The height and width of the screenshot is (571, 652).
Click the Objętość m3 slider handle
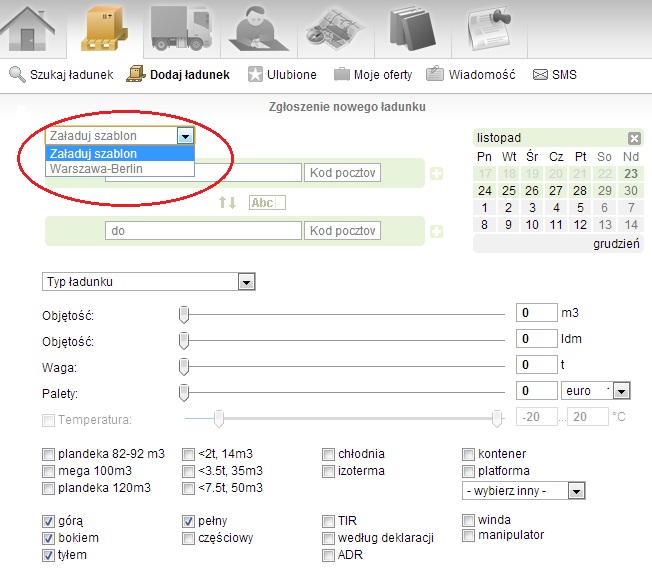click(184, 314)
